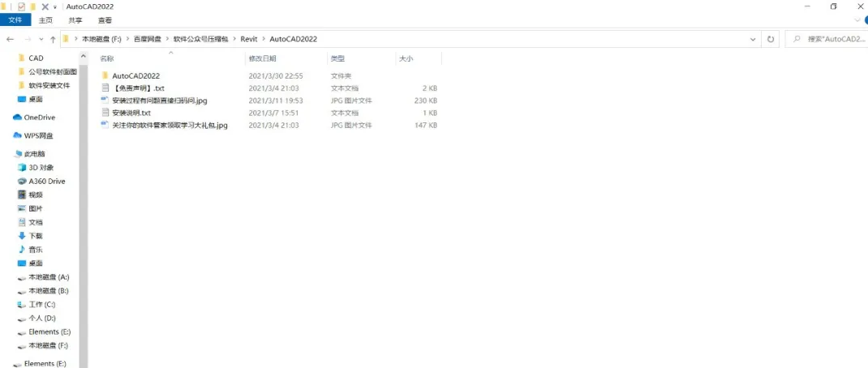The width and height of the screenshot is (868, 368).
Task: Expand the address bar history dropdown
Action: point(752,39)
